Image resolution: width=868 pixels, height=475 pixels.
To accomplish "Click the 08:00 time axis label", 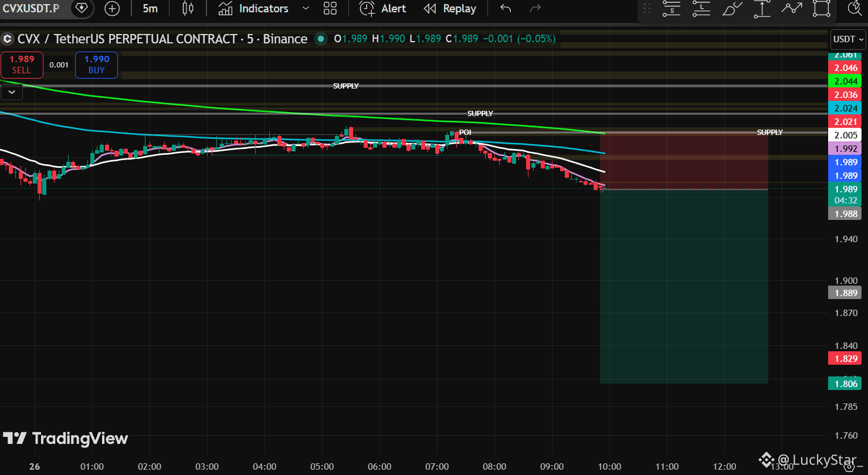I will pos(494,467).
